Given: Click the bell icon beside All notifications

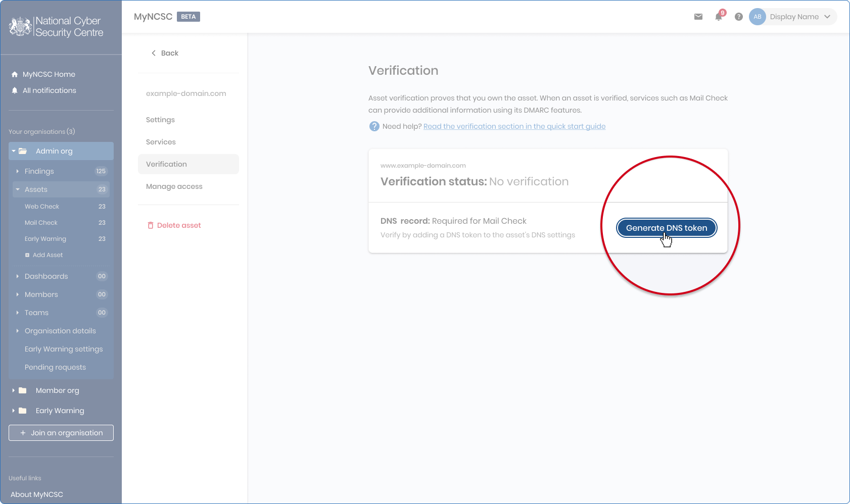Looking at the screenshot, I should tap(15, 90).
